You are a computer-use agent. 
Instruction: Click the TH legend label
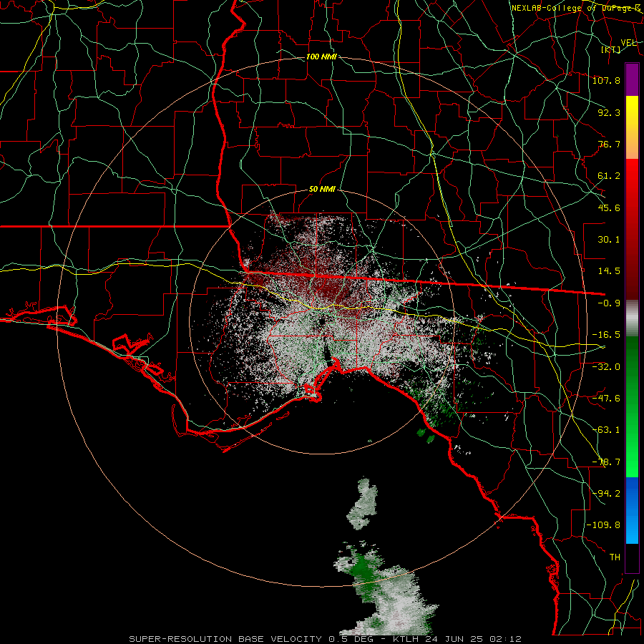coord(615,557)
